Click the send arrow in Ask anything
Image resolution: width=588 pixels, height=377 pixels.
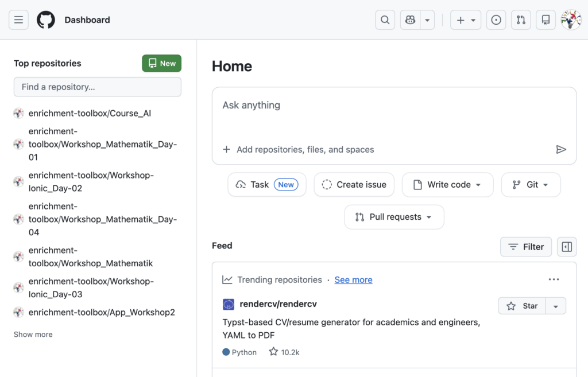(561, 150)
